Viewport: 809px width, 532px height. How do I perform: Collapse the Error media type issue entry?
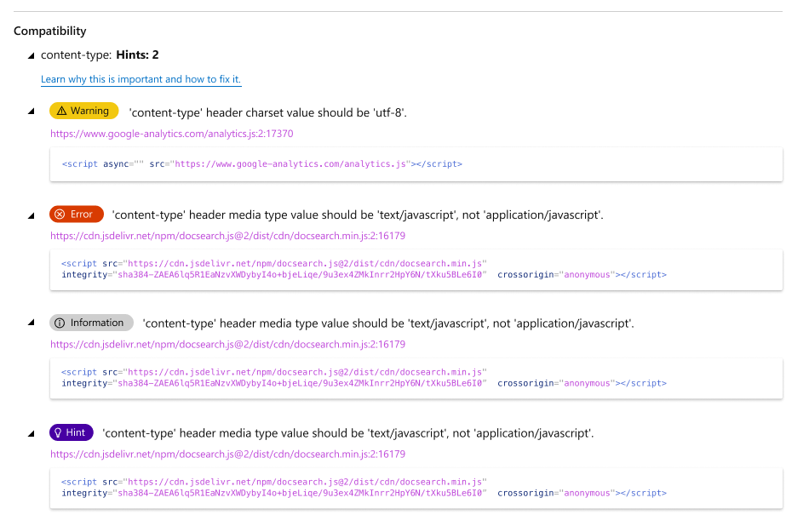pos(30,215)
